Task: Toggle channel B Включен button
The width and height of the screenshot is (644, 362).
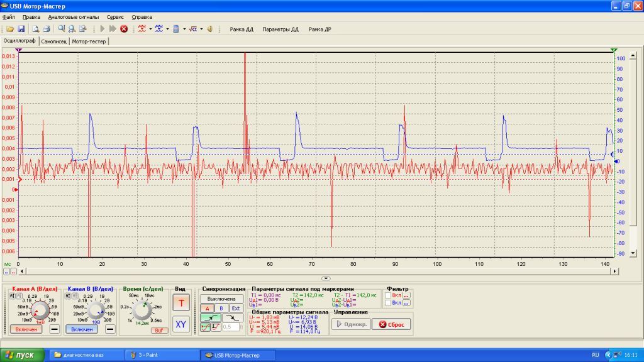Action: [x=82, y=329]
